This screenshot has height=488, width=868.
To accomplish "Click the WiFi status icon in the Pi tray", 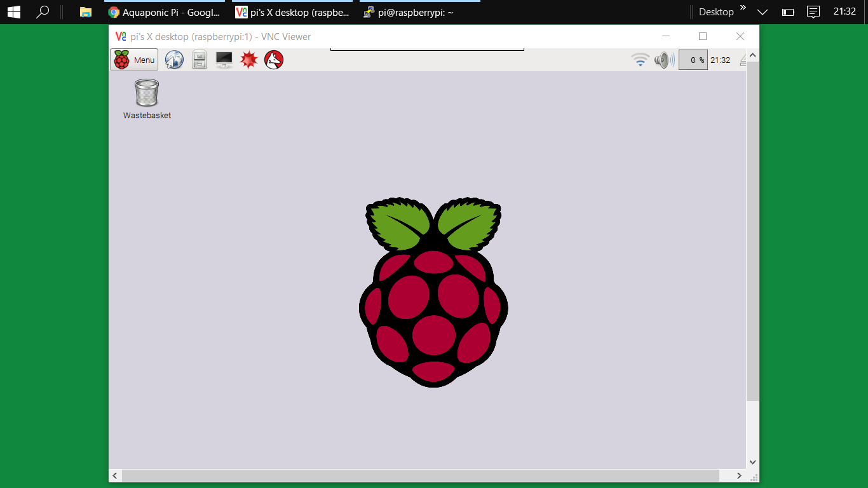I will [640, 59].
